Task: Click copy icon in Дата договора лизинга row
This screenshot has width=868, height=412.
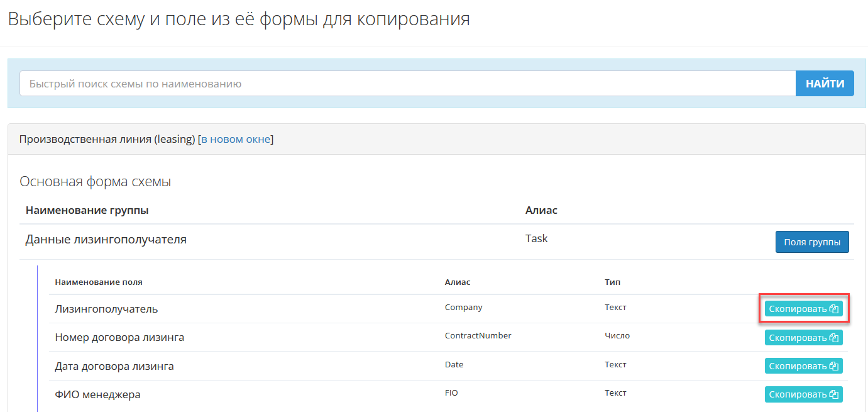Action: (x=834, y=366)
